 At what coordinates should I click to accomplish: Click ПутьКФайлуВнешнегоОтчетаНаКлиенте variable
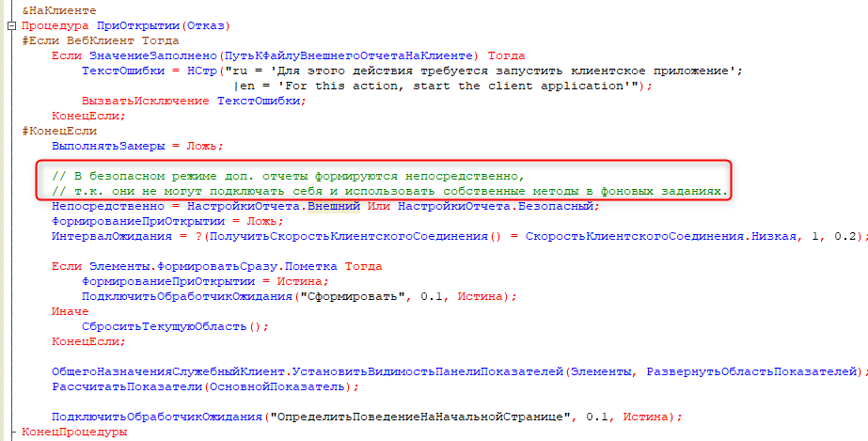(x=350, y=55)
